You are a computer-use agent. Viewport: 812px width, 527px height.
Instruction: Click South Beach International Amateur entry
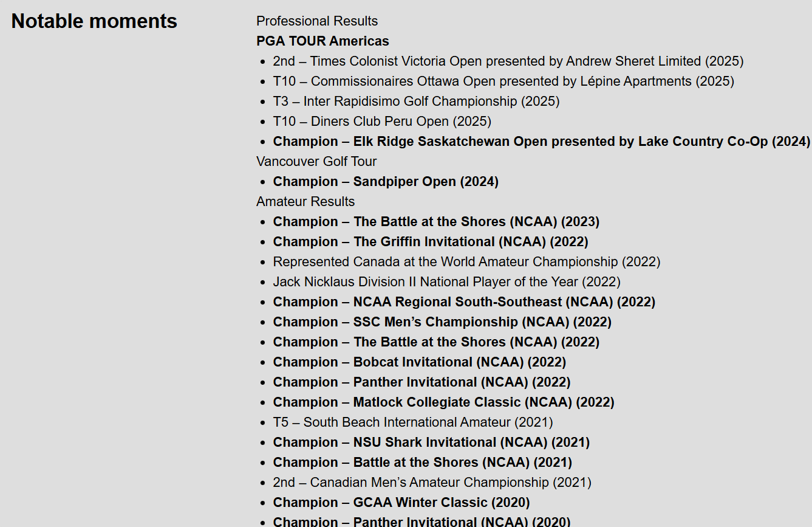[x=412, y=422]
